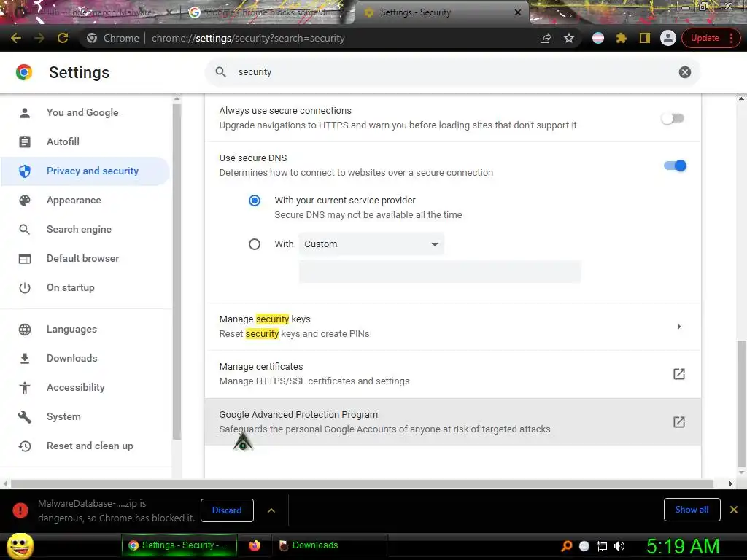747x560 pixels.
Task: Select the With Custom radio button
Action: click(255, 244)
